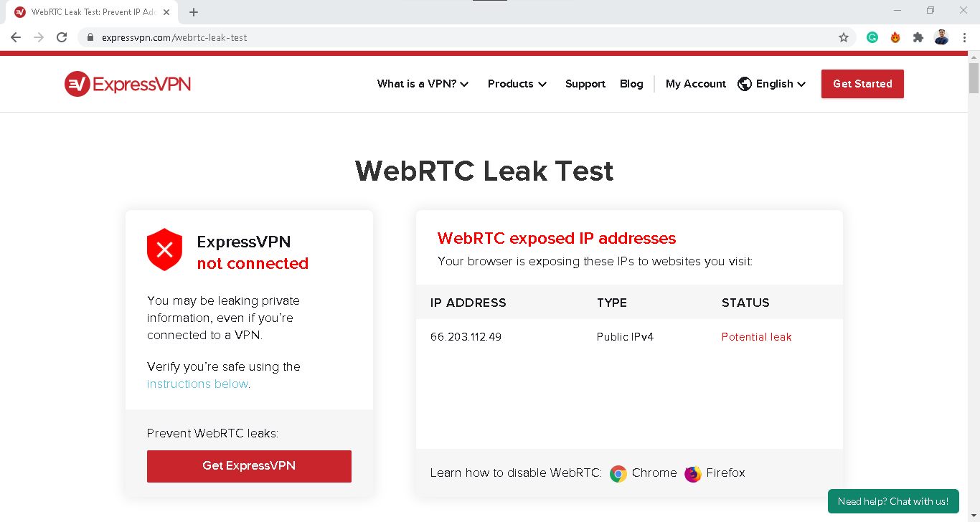Screen dimensions: 980x522
Task: Open the Grammarly extension icon
Action: click(x=872, y=37)
